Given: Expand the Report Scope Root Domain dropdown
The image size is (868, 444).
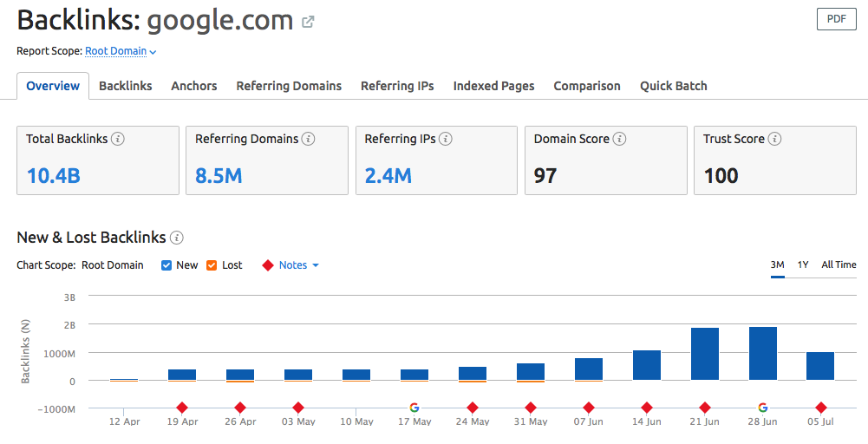Looking at the screenshot, I should (x=121, y=51).
